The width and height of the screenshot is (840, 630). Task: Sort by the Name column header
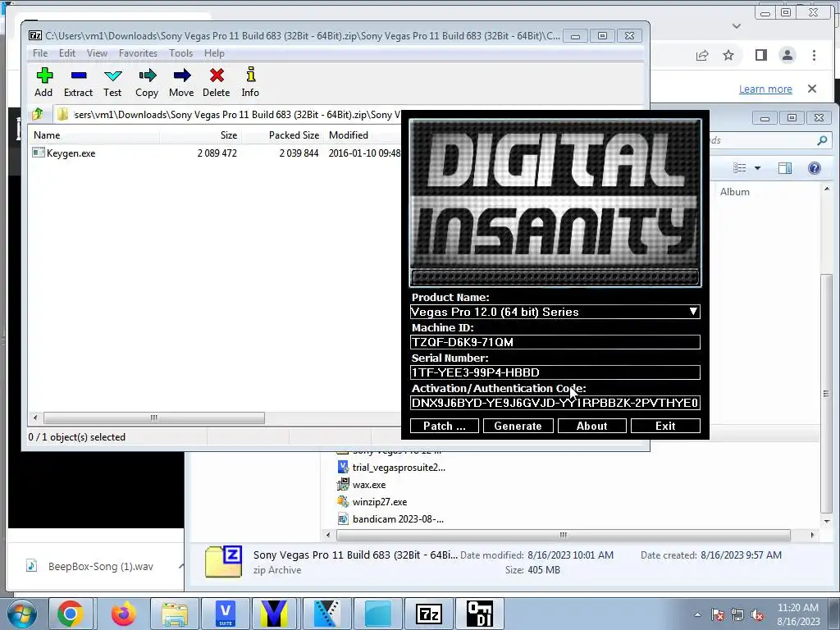(94, 135)
